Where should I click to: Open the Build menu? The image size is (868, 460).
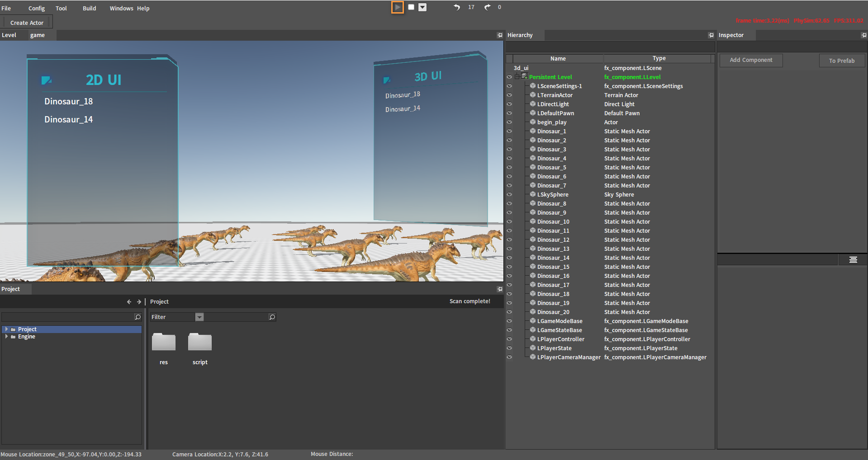pos(89,8)
